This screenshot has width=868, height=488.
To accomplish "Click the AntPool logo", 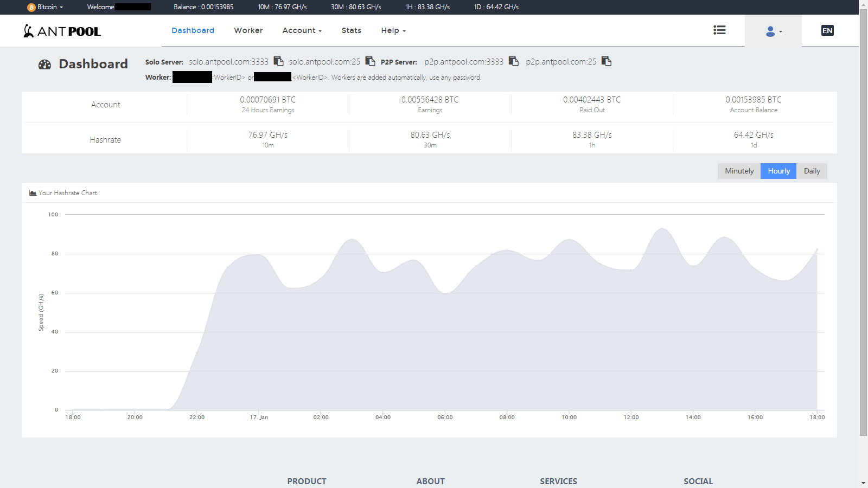I will point(62,31).
